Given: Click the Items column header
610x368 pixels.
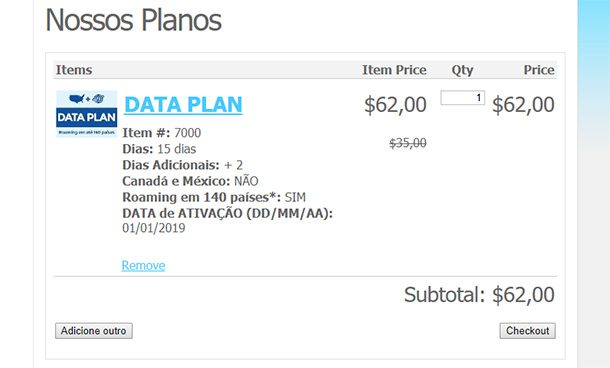Looking at the screenshot, I should 74,70.
